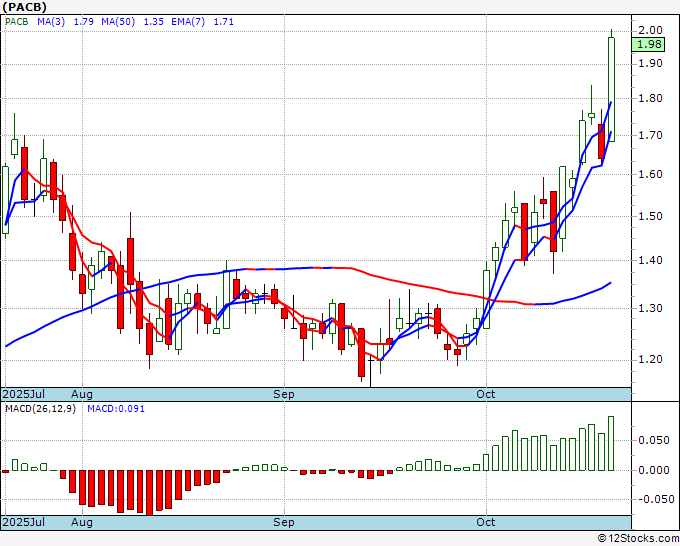
Task: Click the Aug label on price chart axis
Action: point(82,394)
